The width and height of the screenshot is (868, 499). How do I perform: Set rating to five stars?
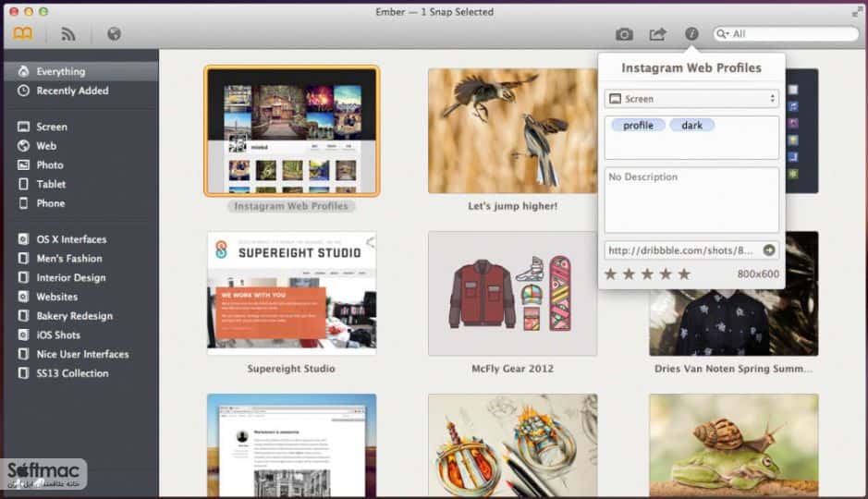(684, 274)
